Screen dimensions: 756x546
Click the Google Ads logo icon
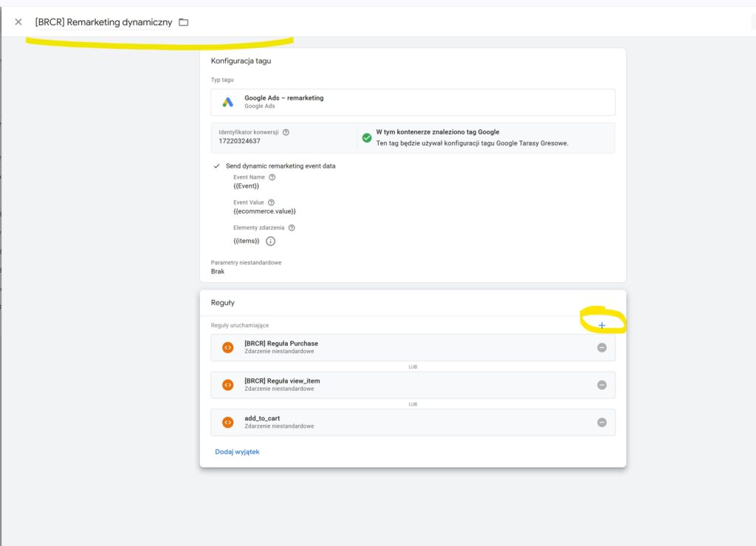[228, 102]
